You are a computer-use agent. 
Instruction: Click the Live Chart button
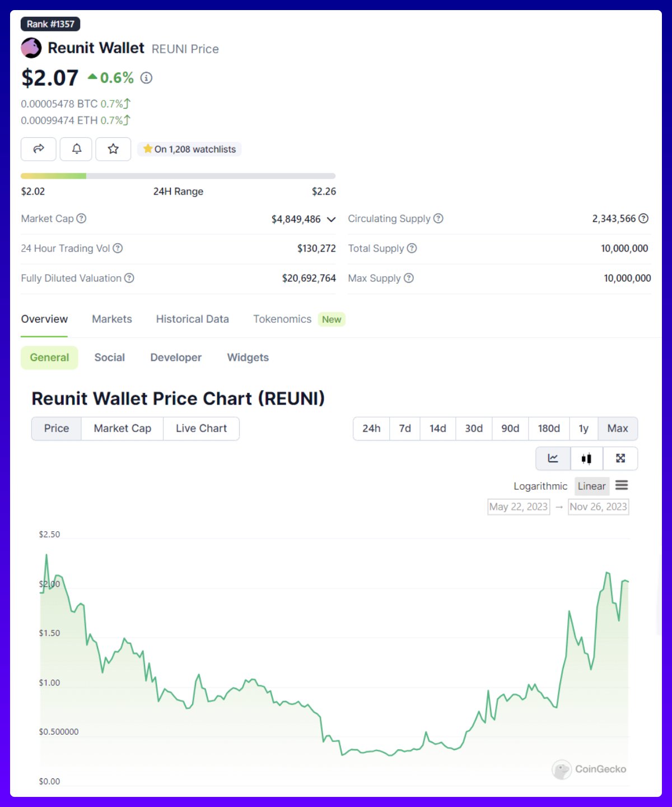click(x=201, y=429)
